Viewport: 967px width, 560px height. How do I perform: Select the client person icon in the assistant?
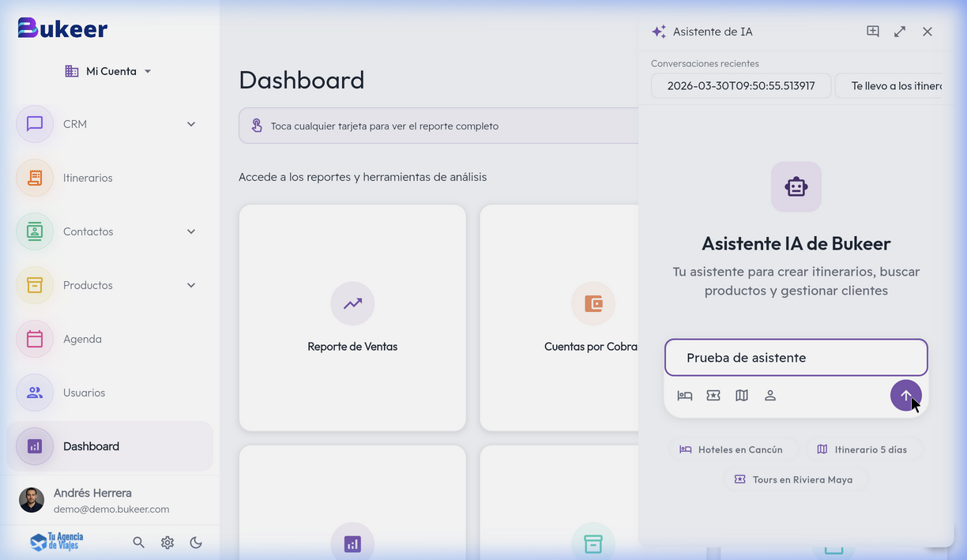click(770, 395)
